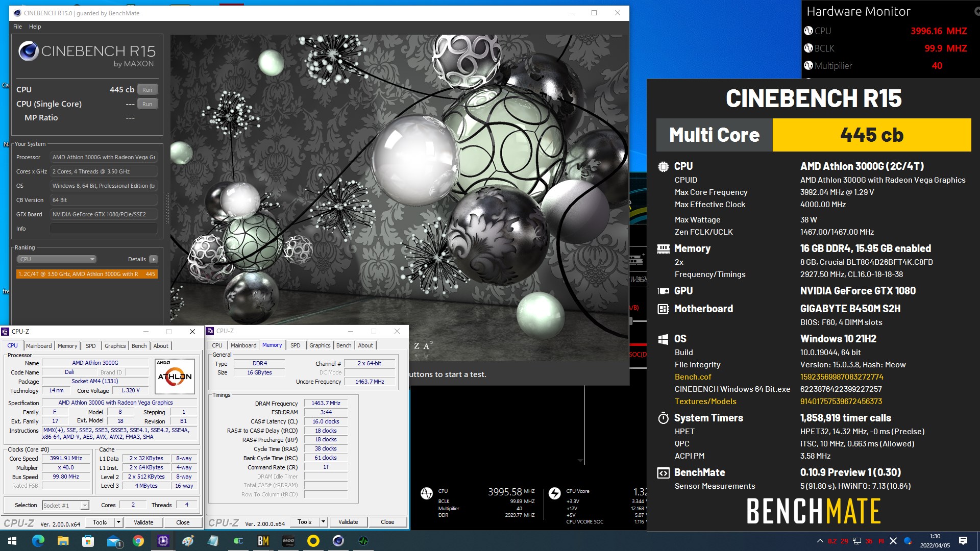Open Bench tab in left CPU-Z
The image size is (980, 551).
point(139,346)
